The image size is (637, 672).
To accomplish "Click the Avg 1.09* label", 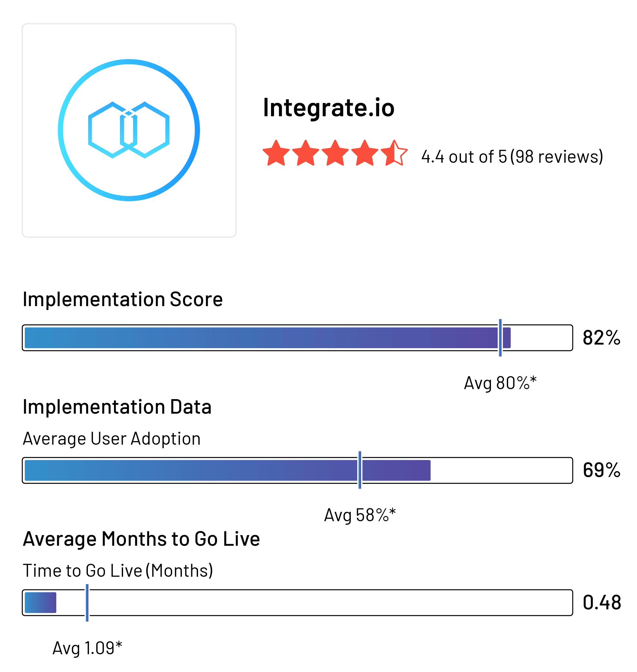I will [x=87, y=648].
